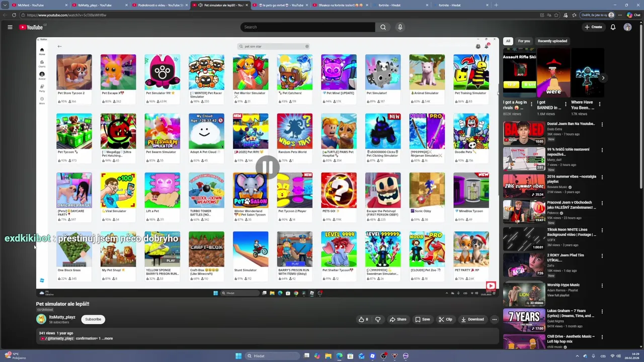Click the taskbar Hledat search box
644x362 pixels.
point(272,356)
